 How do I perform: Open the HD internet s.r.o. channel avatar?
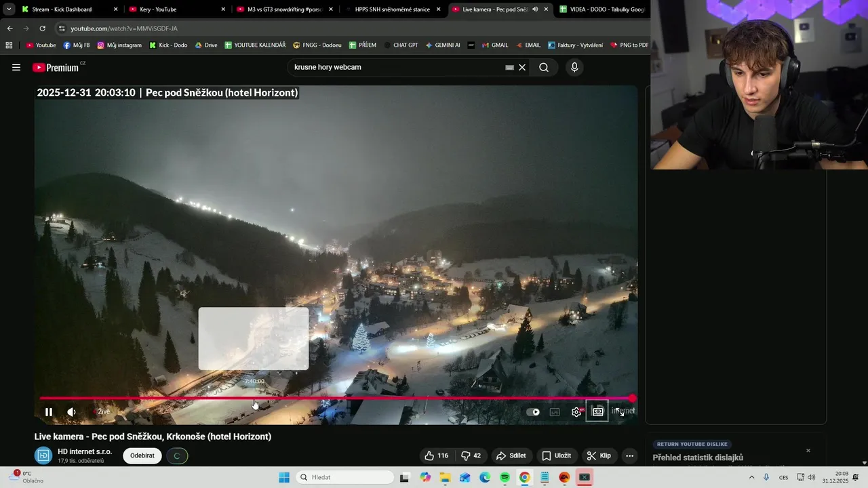tap(43, 455)
